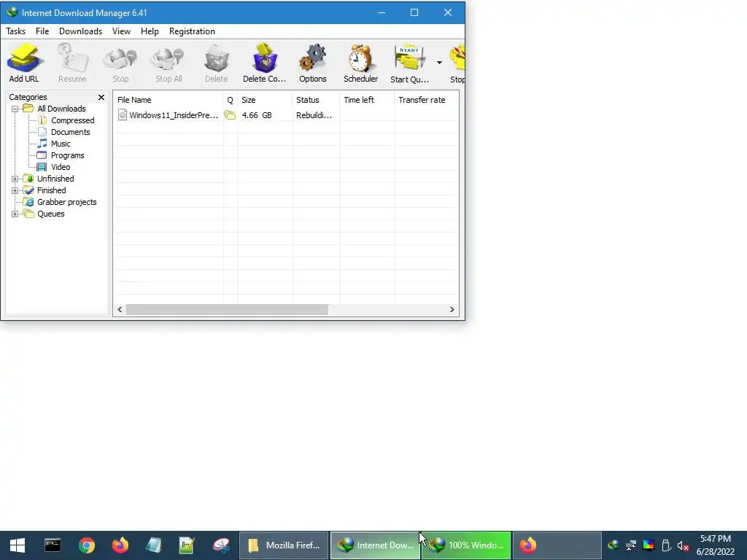Viewport: 747px width, 560px height.
Task: Click the queue icon in download row
Action: click(x=230, y=115)
